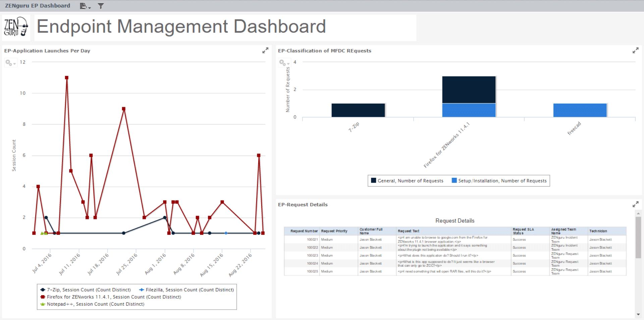The height and width of the screenshot is (320, 644).
Task: Toggle Firefox for ZENworks legend entry
Action: [x=111, y=297]
